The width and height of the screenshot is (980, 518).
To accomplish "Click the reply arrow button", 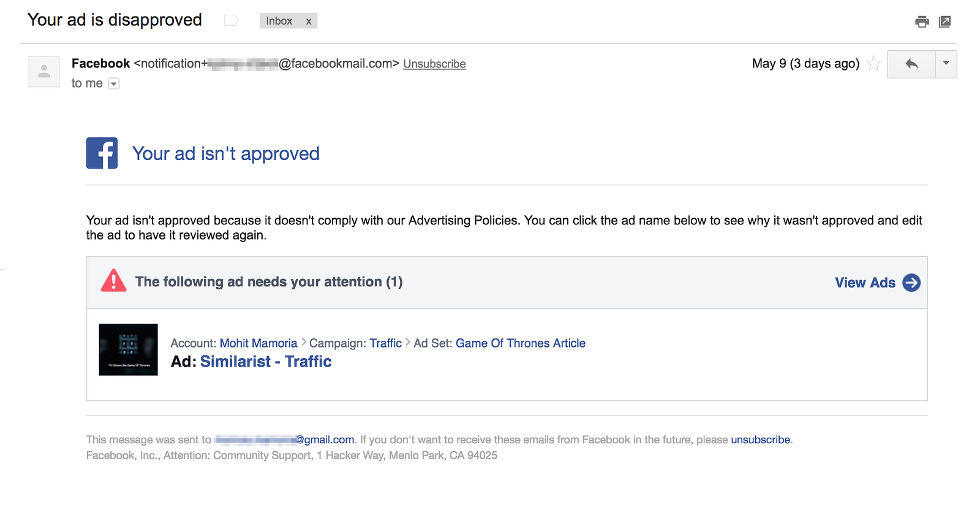I will point(911,64).
